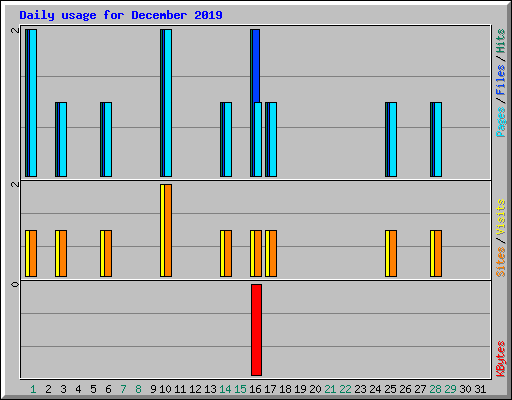Click green day label '15' on the x-axis
This screenshot has height=400, width=512.
click(240, 389)
